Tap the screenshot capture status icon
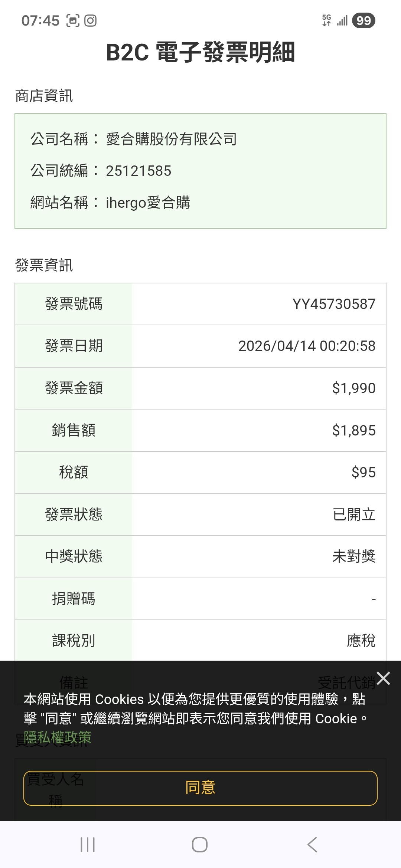The height and width of the screenshot is (868, 401). (73, 20)
